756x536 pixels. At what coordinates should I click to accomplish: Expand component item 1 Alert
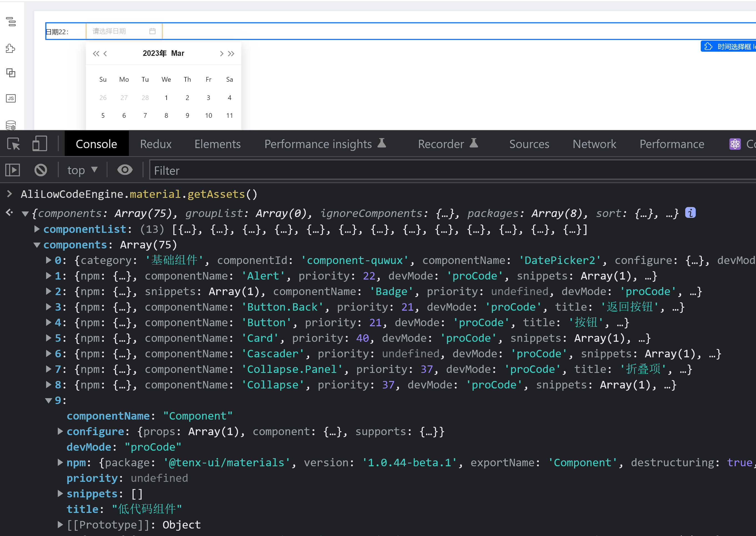49,276
